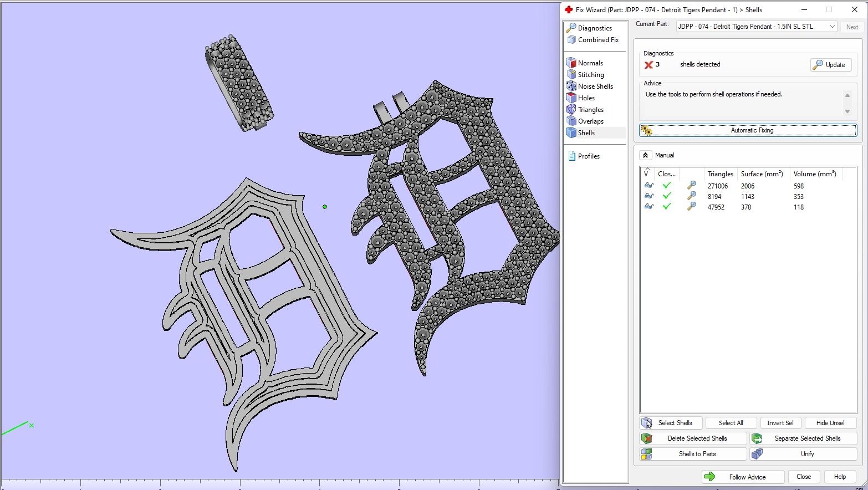Open Triangles fixing section
Viewport: 868px width, 490px height.
coord(591,110)
